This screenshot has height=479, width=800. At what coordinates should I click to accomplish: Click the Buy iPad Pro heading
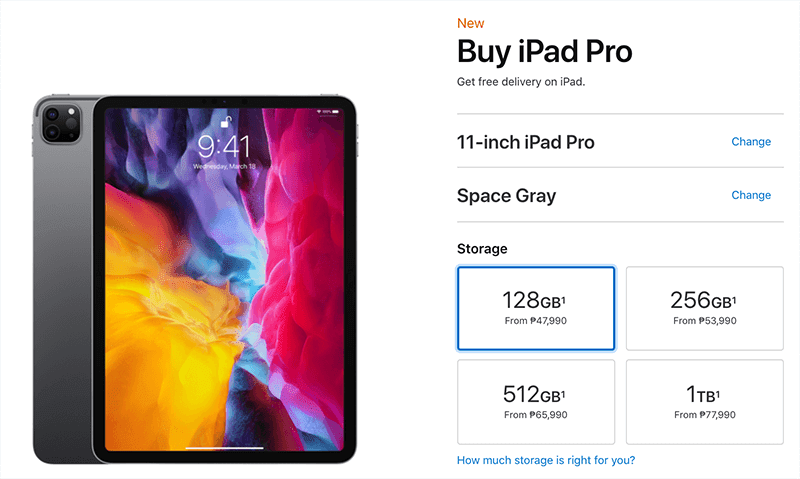[x=544, y=52]
